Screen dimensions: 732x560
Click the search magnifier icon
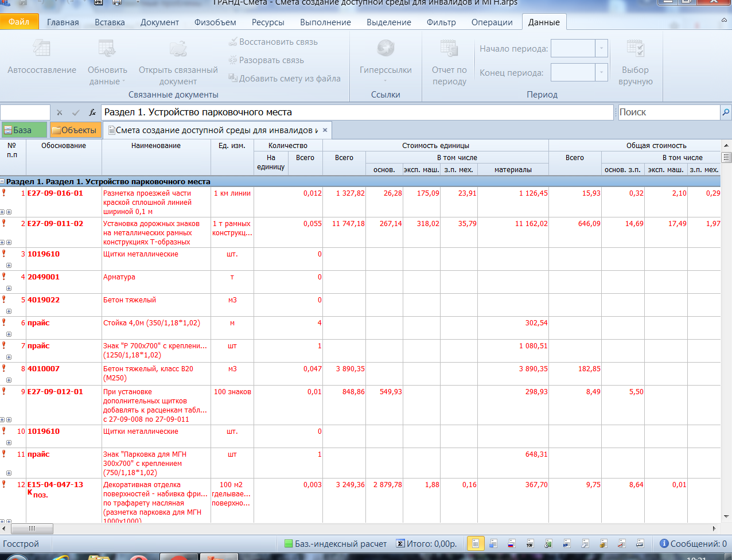click(x=726, y=112)
